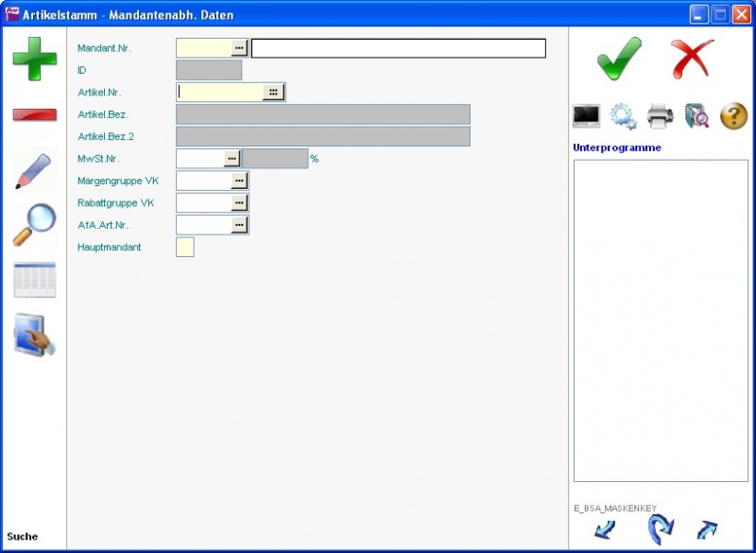Cancel with the red X icon
756x553 pixels.
[x=693, y=59]
